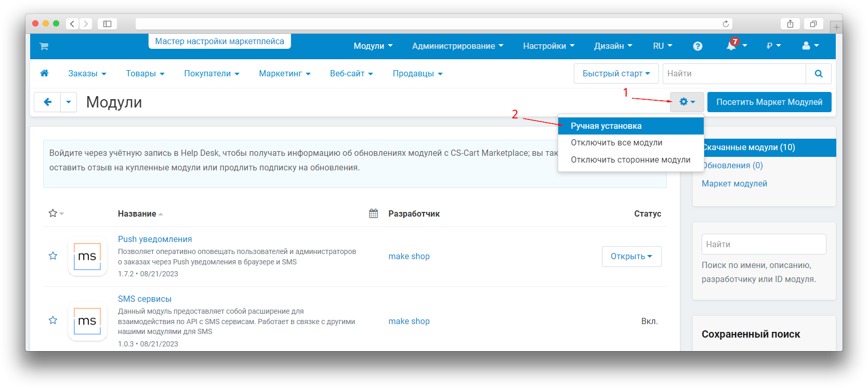Image resolution: width=868 pixels, height=388 pixels.
Task: Star the Push уведомления module as favorite
Action: point(53,256)
